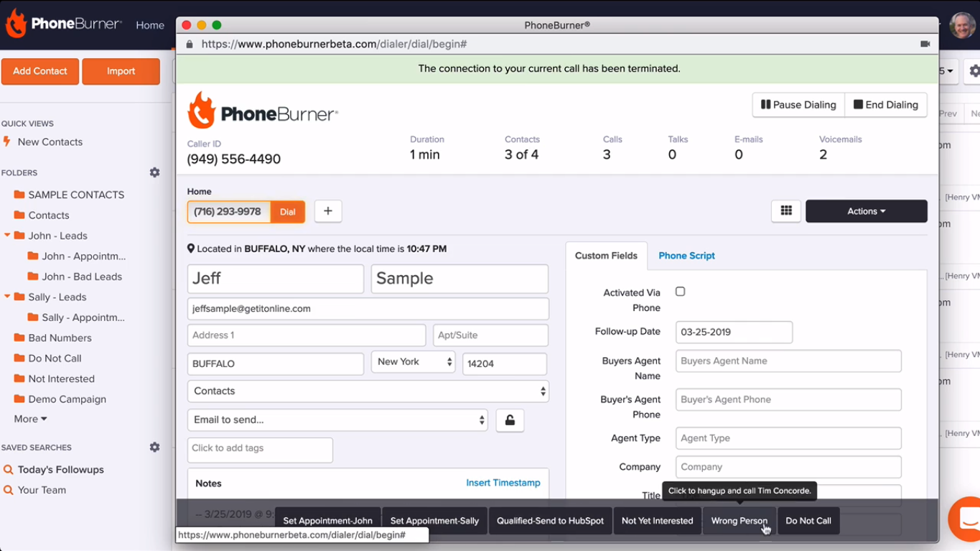Click the location pin icon near Buffalo, NY

pos(191,249)
